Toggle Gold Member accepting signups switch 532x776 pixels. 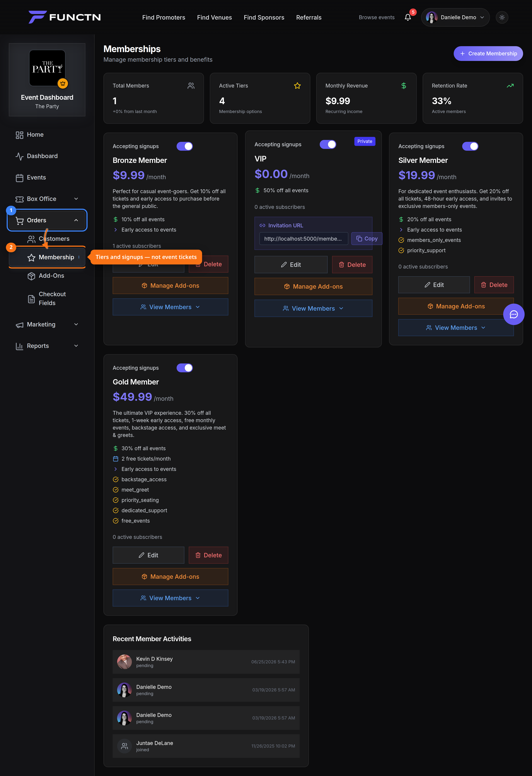(185, 368)
